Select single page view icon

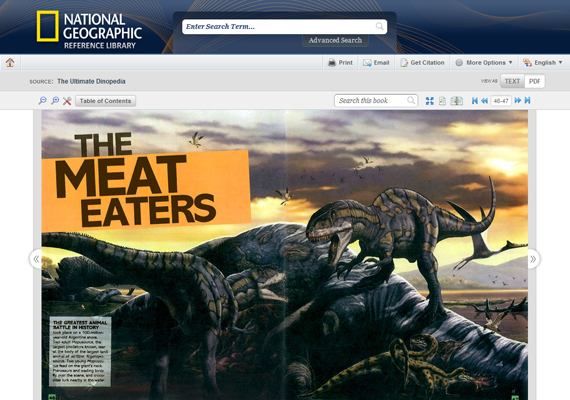pyautogui.click(x=442, y=101)
